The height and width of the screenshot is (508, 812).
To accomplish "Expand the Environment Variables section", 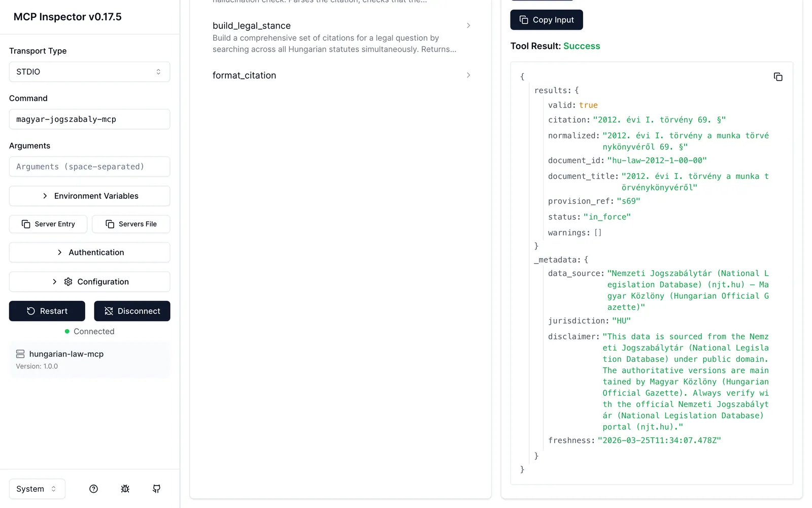I will point(89,196).
